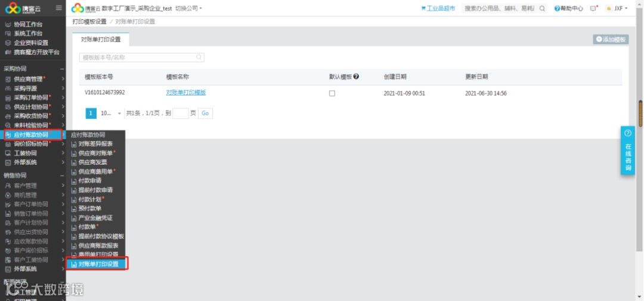The width and height of the screenshot is (644, 301).
Task: Click the 采购寻源 sidebar icon
Action: [8, 88]
